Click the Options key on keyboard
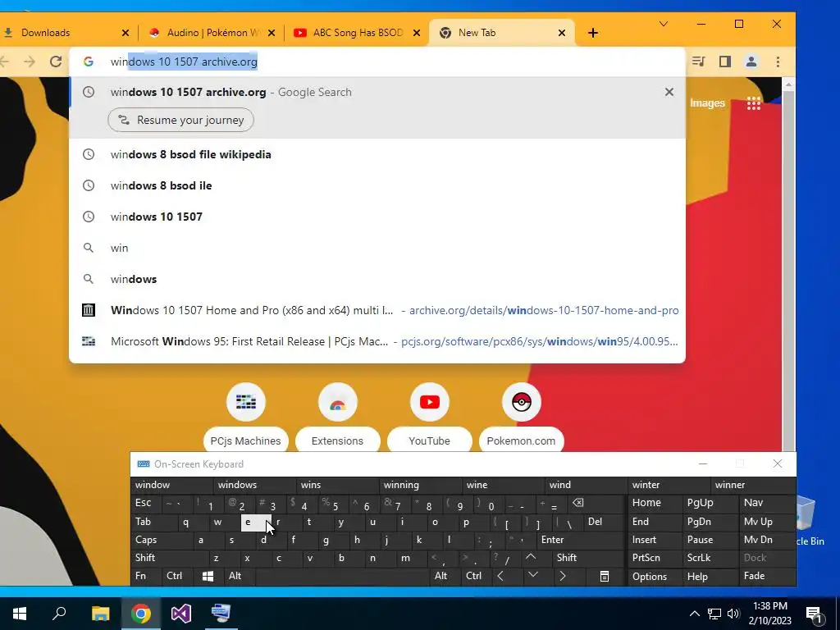 coord(655,577)
